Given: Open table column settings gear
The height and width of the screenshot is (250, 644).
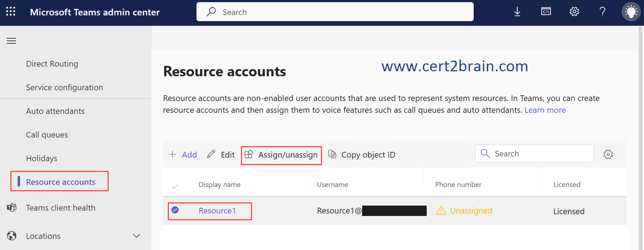Looking at the screenshot, I should click(x=608, y=154).
